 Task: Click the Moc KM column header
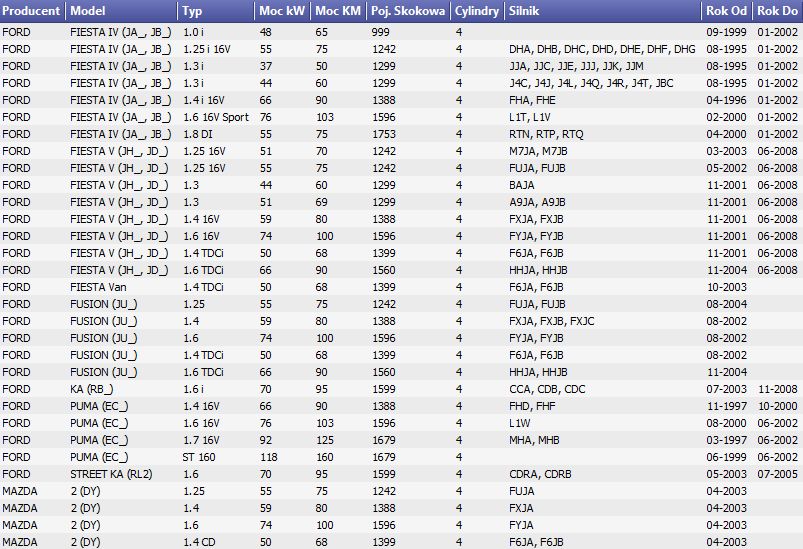(338, 11)
